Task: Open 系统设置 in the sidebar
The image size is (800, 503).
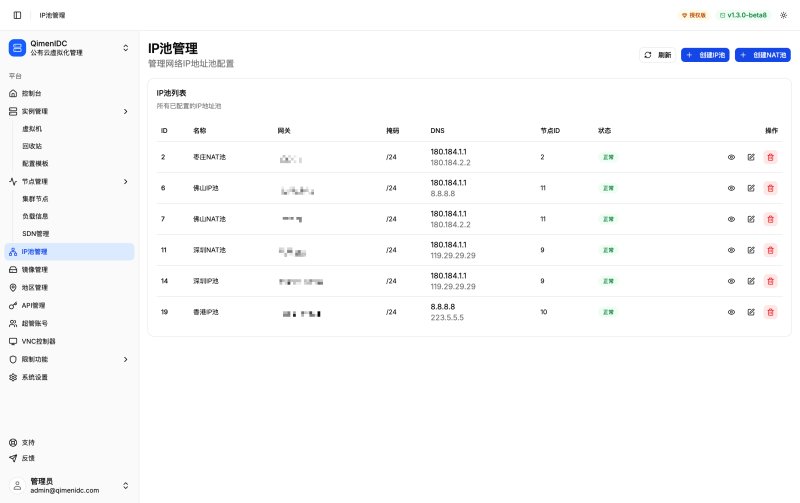Action: pyautogui.click(x=69, y=377)
